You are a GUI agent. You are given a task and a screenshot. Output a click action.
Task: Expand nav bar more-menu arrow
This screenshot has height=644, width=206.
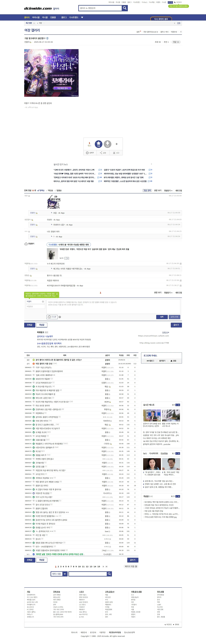pos(82,18)
